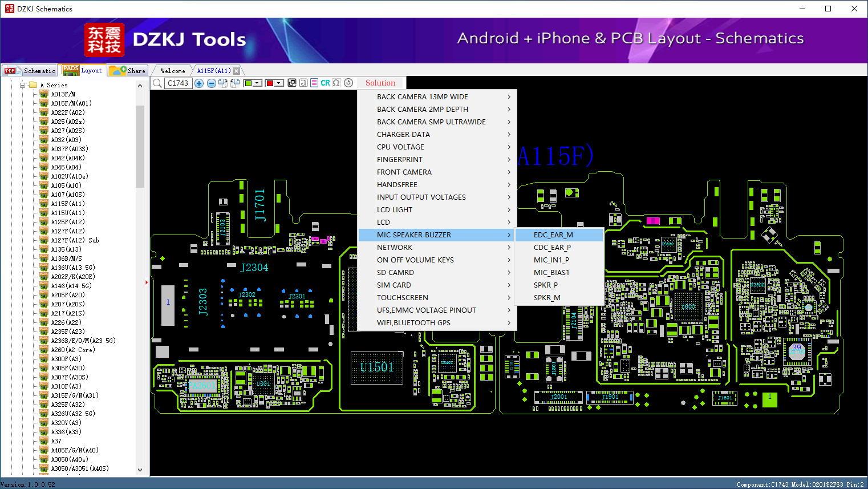Close the A115F(A11) tab
The height and width of the screenshot is (489, 868).
click(x=237, y=71)
